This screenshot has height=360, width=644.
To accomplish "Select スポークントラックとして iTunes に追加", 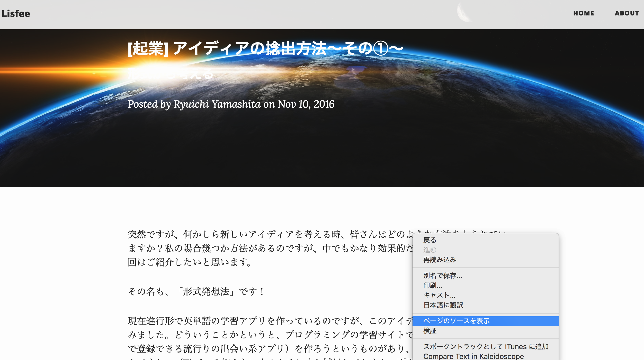I will point(485,347).
